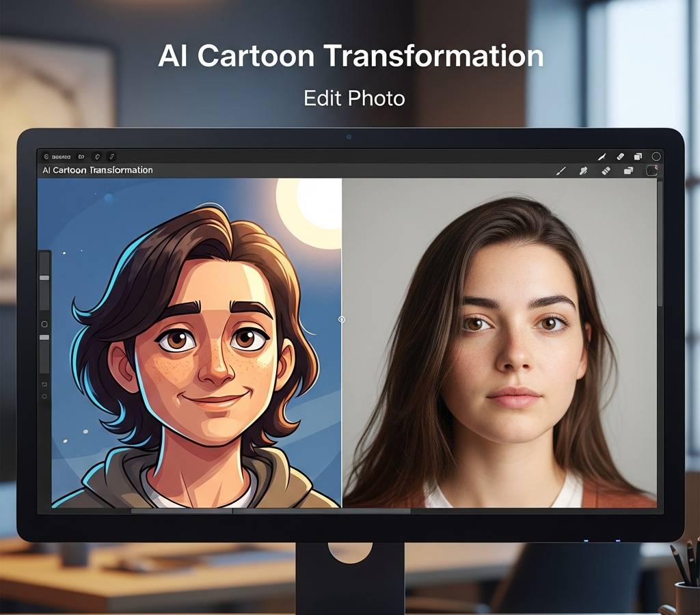The image size is (700, 615).
Task: Select the smudge tool in the second toolbar row
Action: [583, 171]
